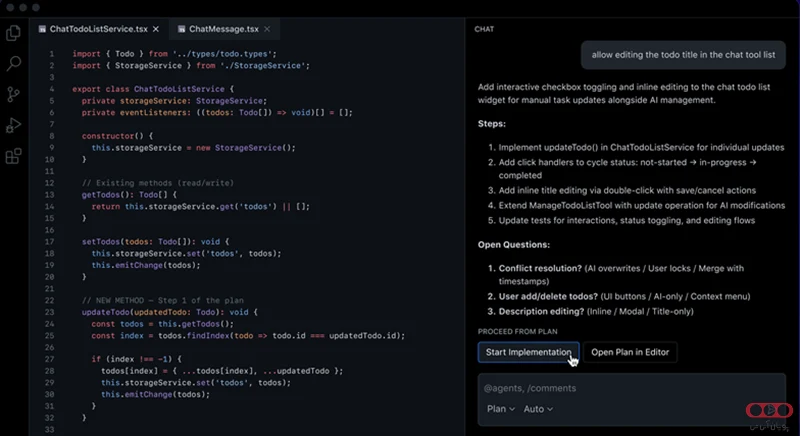Click Open Plan in Editor button
The image size is (800, 436).
tap(630, 352)
